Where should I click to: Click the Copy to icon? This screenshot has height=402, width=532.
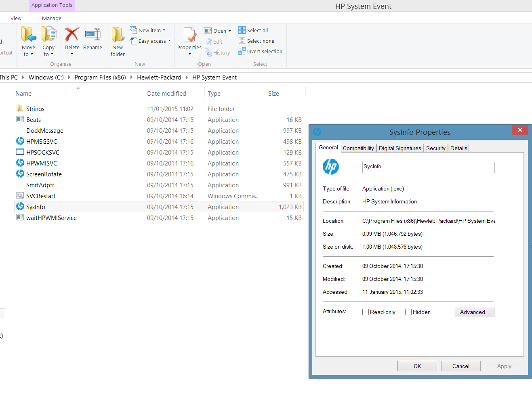click(x=49, y=34)
